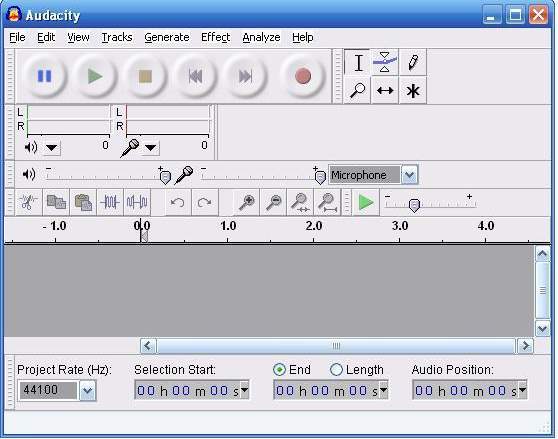This screenshot has width=558, height=439.
Task: Open the View menu
Action: pyautogui.click(x=78, y=37)
